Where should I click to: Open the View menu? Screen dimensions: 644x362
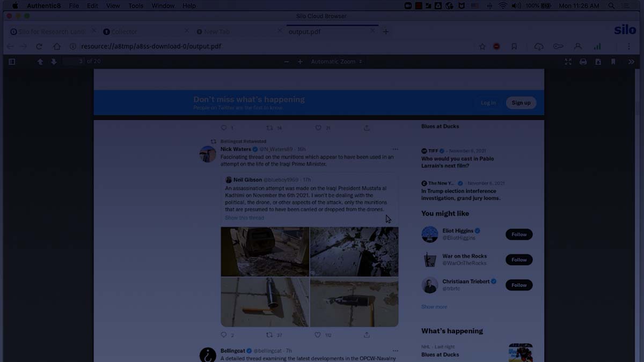tap(113, 6)
